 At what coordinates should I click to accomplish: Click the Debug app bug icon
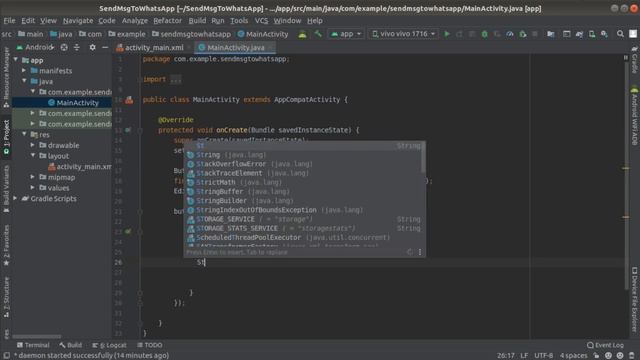(484, 34)
